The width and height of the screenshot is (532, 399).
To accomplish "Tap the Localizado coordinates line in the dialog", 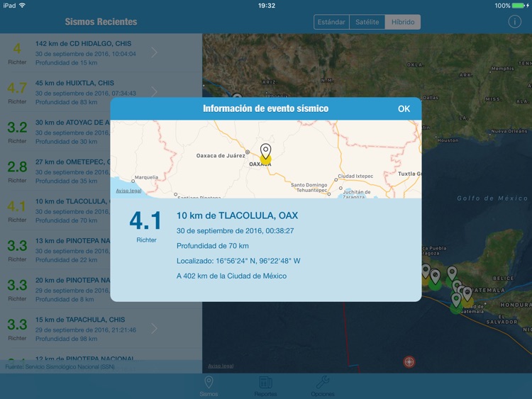I will pos(238,261).
